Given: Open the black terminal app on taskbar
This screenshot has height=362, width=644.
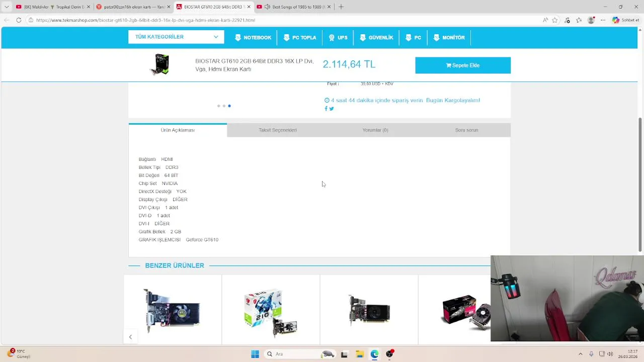Looking at the screenshot, I should pyautogui.click(x=344, y=354).
